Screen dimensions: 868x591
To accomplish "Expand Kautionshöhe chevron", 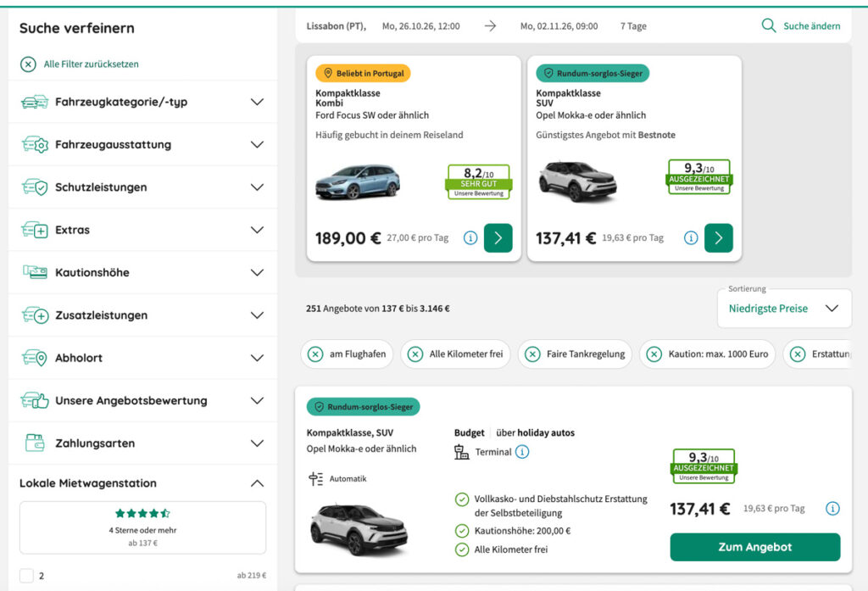I will click(x=257, y=272).
